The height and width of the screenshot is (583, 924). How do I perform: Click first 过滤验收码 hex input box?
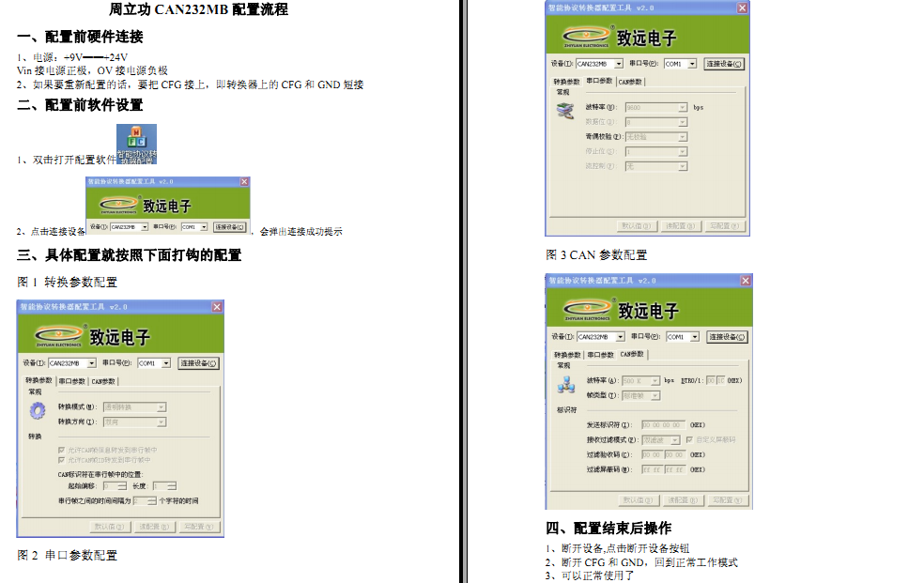point(652,454)
